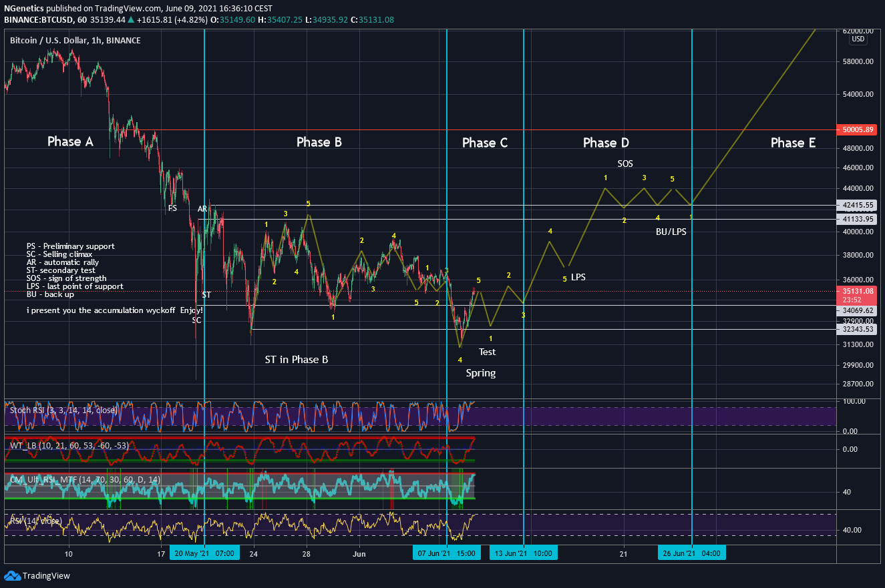Select the SOS annotation above Phase D
Image resolution: width=885 pixels, height=588 pixels.
625,164
